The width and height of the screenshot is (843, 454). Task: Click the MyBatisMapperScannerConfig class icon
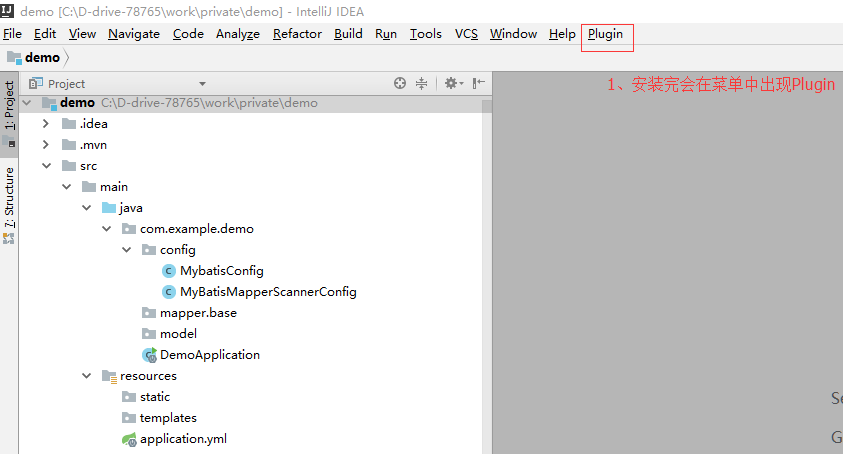click(169, 292)
